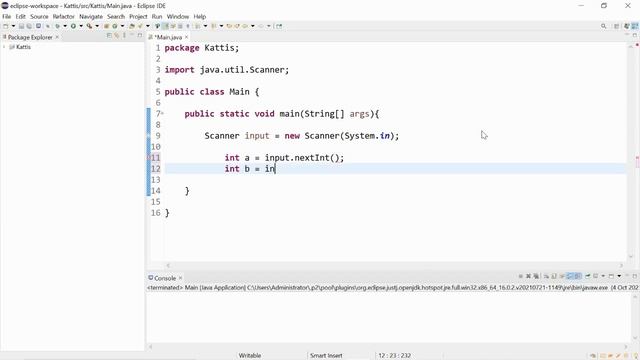Open the New wizard dropdown arrow
The height and width of the screenshot is (360, 640).
[x=13, y=26]
